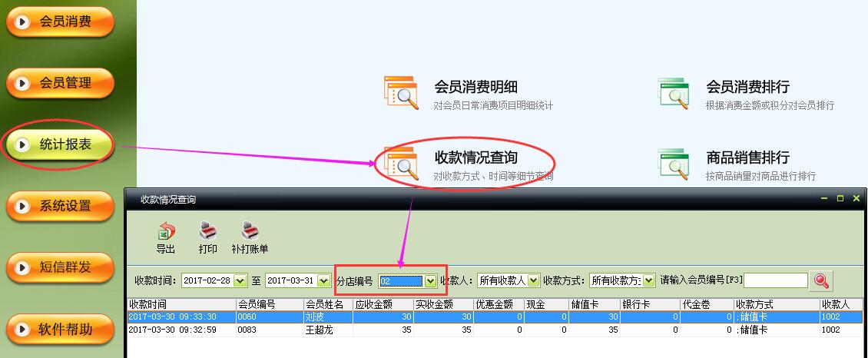Open the 会员管理 sidebar section
The width and height of the screenshot is (868, 358).
coord(60,83)
